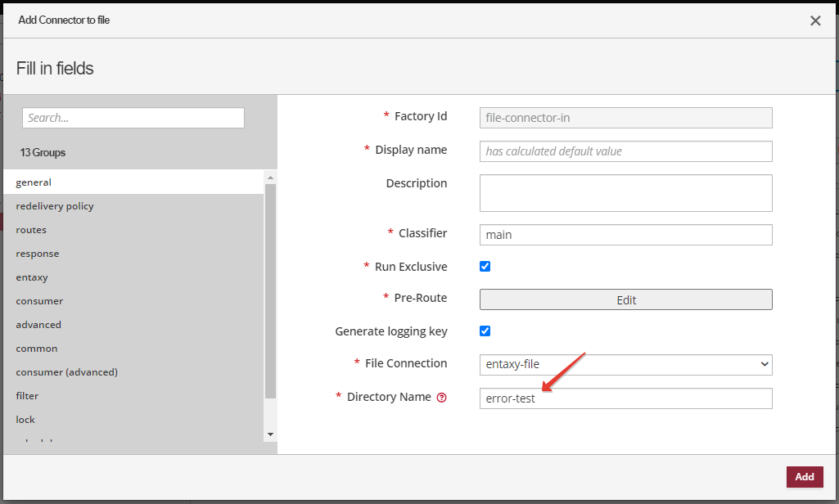Select the entaxy group
The width and height of the screenshot is (839, 504).
click(32, 277)
